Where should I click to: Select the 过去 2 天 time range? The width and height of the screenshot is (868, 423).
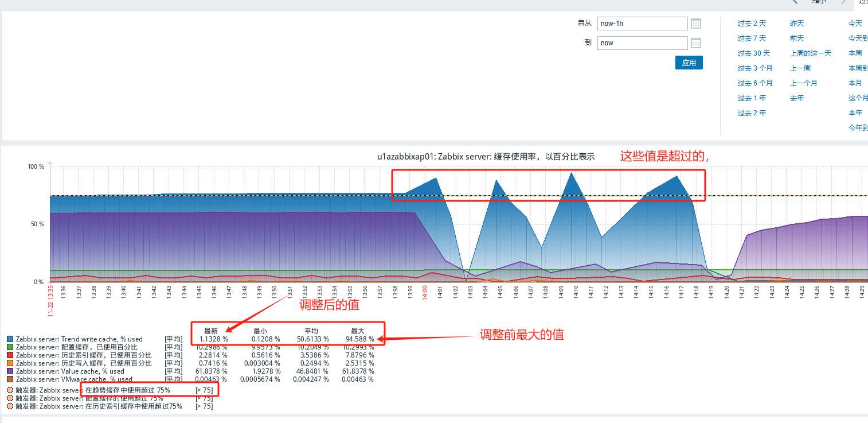click(752, 24)
